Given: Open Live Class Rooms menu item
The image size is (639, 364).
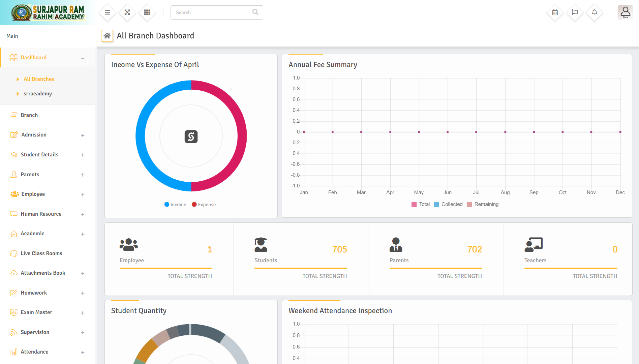Looking at the screenshot, I should pos(48,253).
